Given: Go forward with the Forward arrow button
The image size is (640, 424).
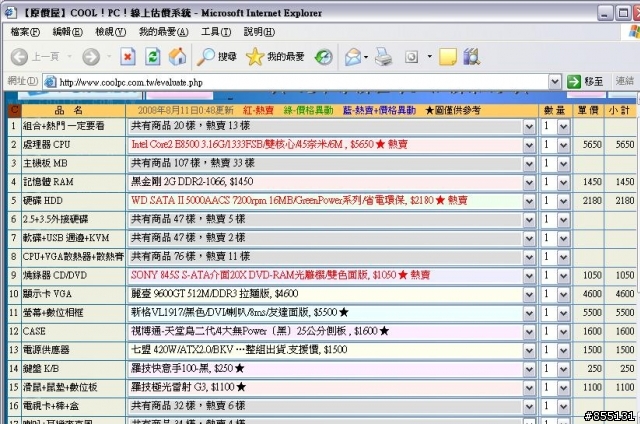Looking at the screenshot, I should click(91, 57).
